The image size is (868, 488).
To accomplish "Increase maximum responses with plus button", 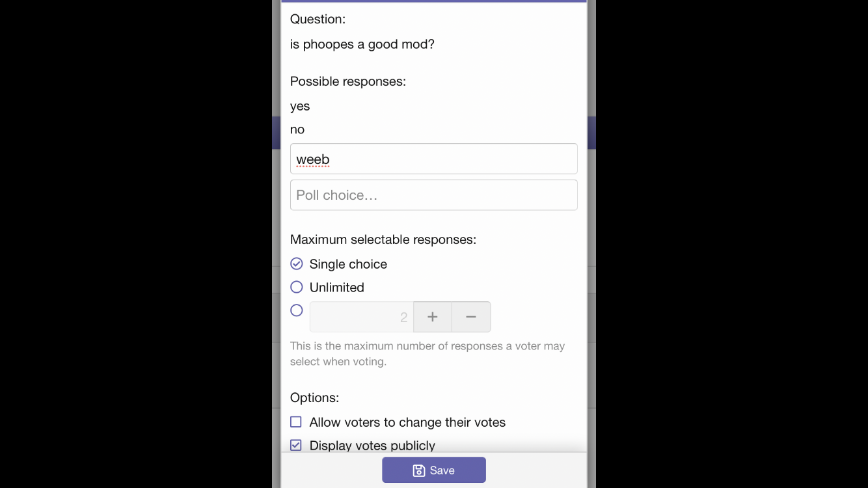I will [433, 317].
